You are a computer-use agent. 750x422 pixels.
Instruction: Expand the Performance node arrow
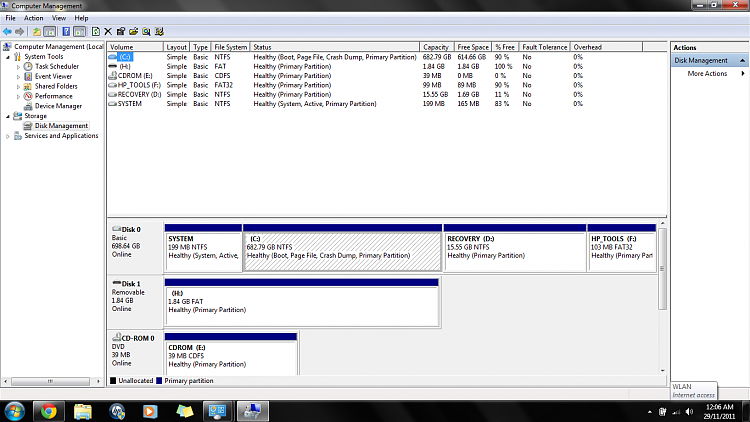click(18, 97)
